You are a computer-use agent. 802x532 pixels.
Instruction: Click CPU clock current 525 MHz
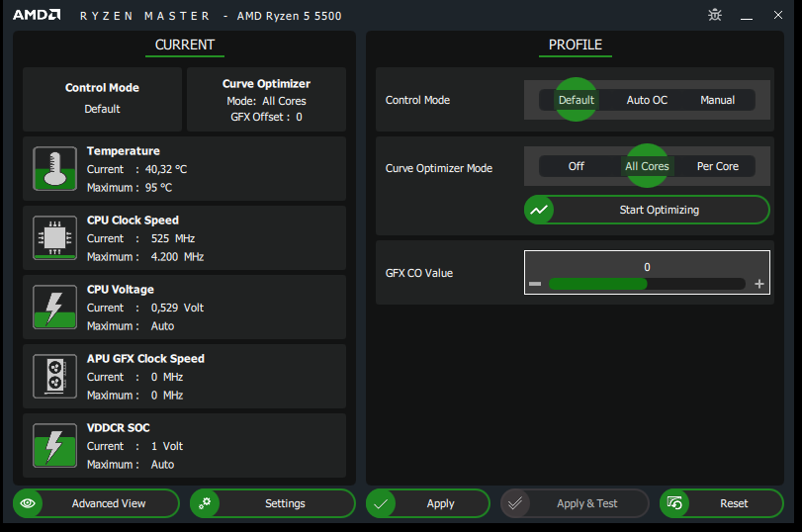coord(173,238)
